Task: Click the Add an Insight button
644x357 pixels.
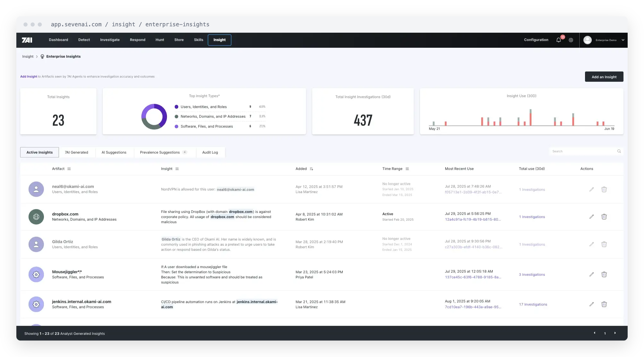Action: pyautogui.click(x=604, y=77)
